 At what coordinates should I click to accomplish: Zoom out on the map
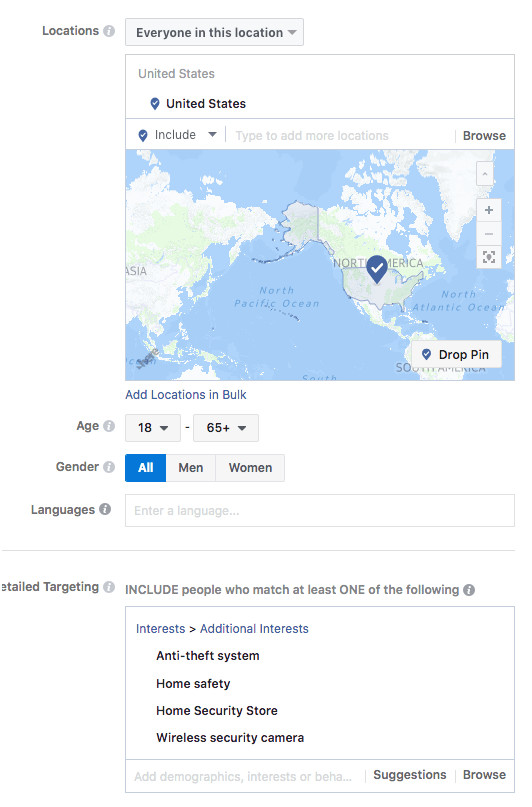tap(489, 234)
